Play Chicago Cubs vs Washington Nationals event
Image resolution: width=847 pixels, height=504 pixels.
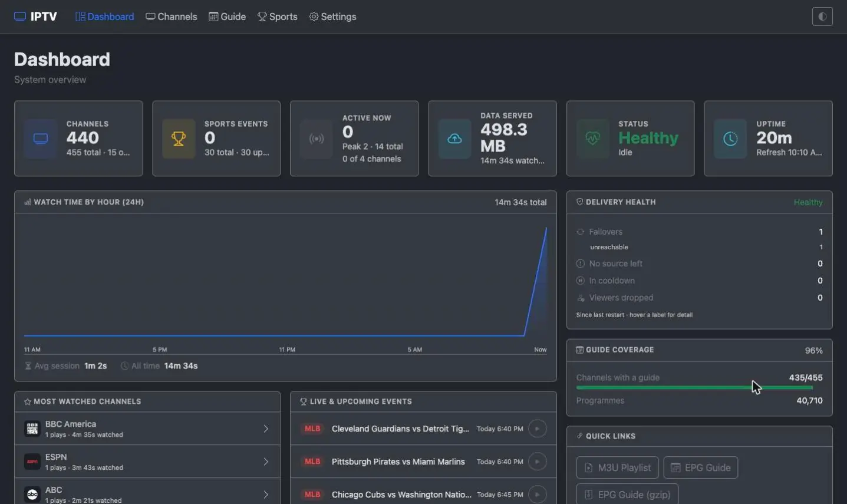537,495
